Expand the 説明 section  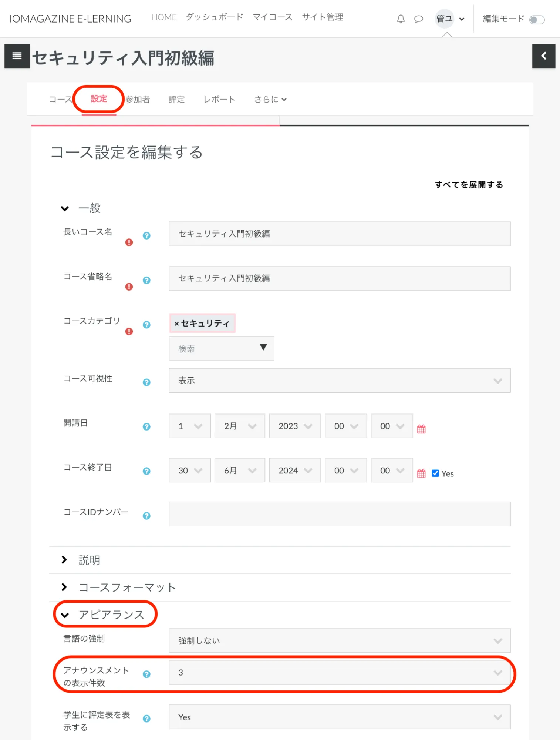coord(89,560)
